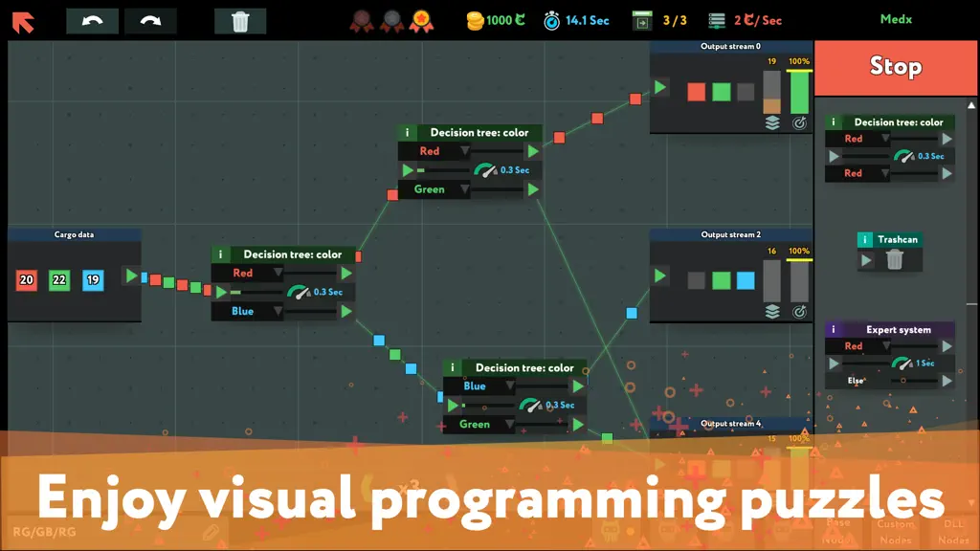Click Green output arrow on top Decision tree
The image size is (980, 551).
[x=533, y=189]
